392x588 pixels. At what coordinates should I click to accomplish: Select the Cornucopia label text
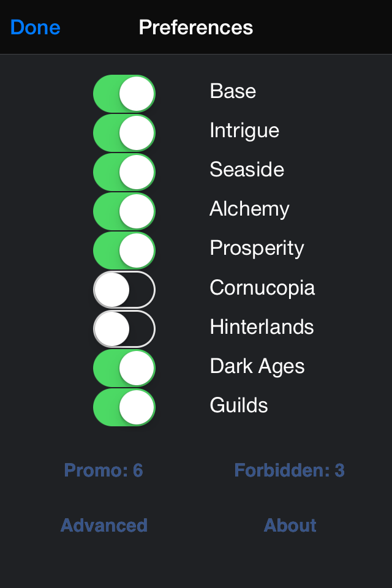[262, 287]
